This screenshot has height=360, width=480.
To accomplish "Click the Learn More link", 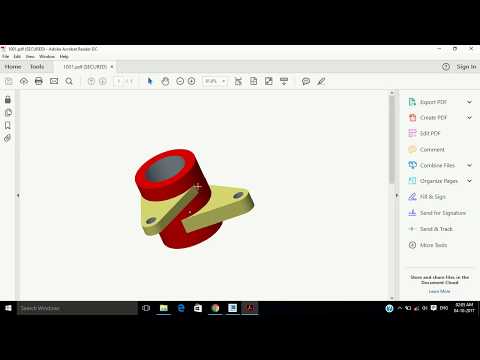I will tap(439, 291).
